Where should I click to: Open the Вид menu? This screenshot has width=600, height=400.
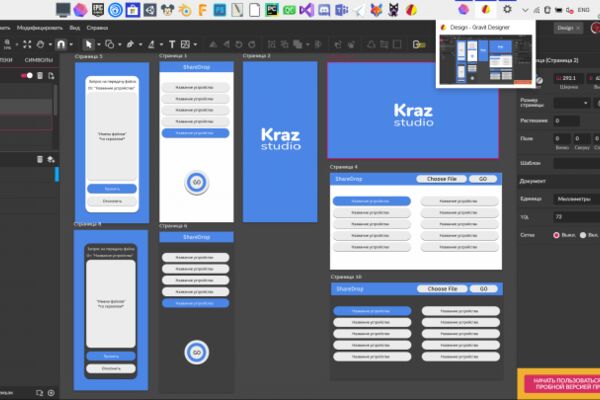click(75, 28)
